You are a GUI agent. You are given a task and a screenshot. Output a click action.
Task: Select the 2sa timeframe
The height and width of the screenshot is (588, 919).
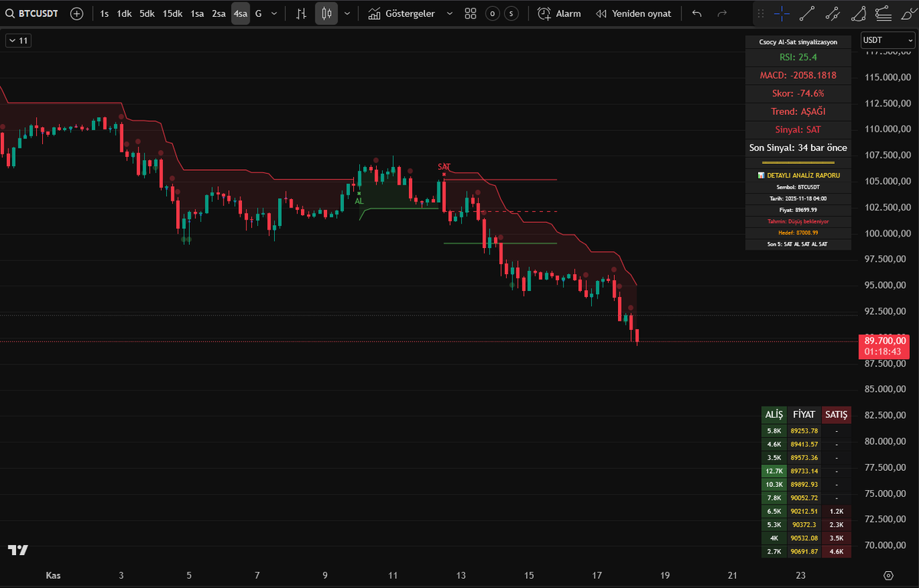pyautogui.click(x=219, y=14)
